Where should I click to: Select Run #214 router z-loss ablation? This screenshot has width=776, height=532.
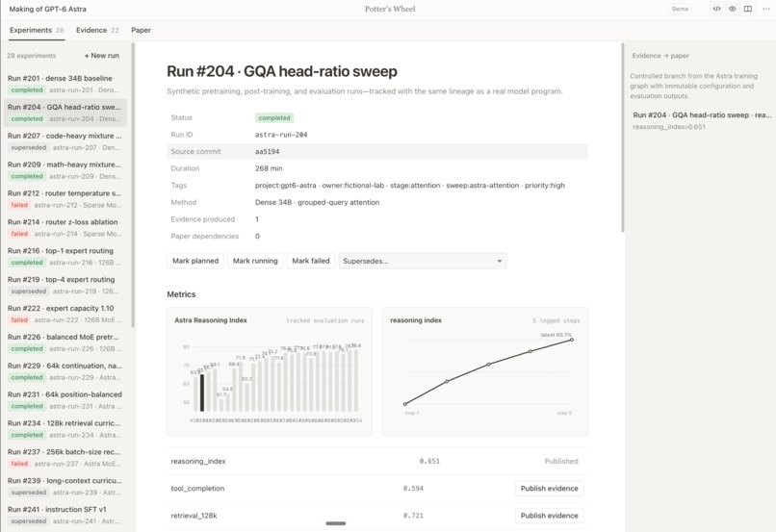[x=65, y=227]
